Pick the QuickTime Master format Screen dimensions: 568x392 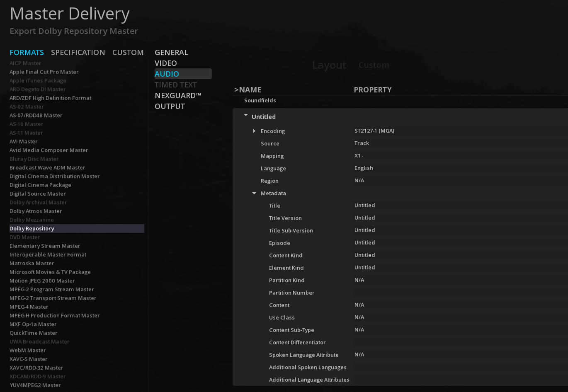(x=34, y=333)
